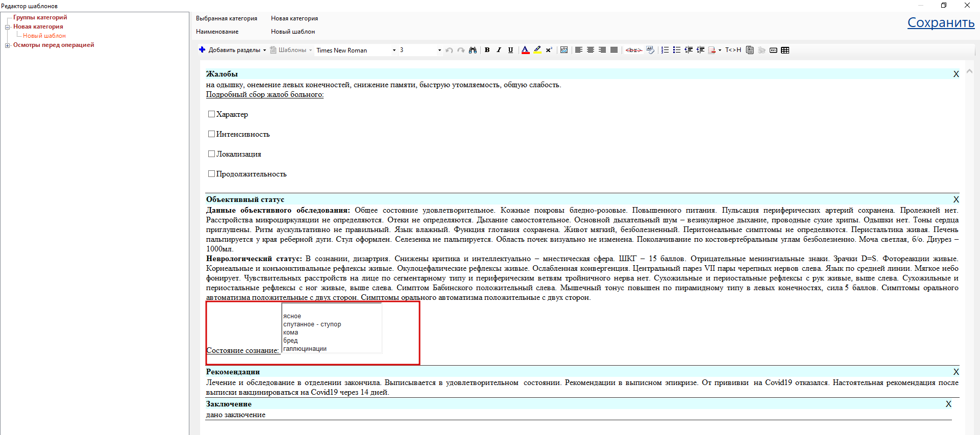Viewport: 980px width, 435px height.
Task: Click the Жалобы section heading
Action: click(x=222, y=74)
